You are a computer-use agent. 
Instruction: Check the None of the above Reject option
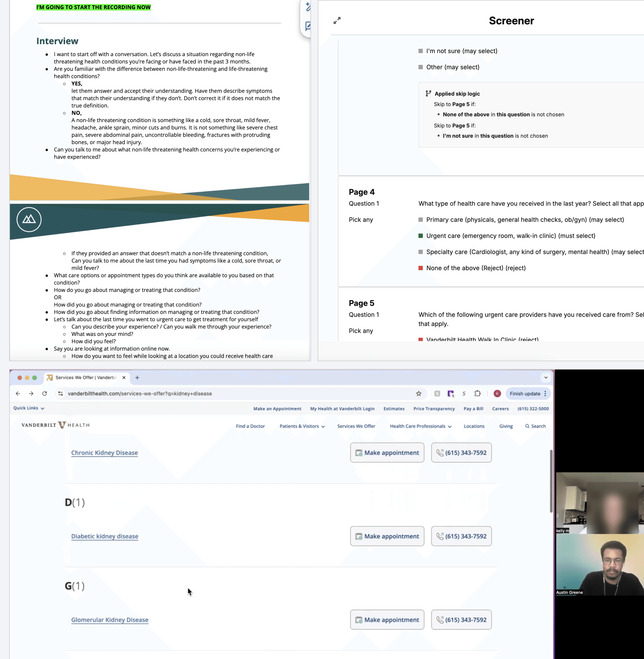(420, 268)
